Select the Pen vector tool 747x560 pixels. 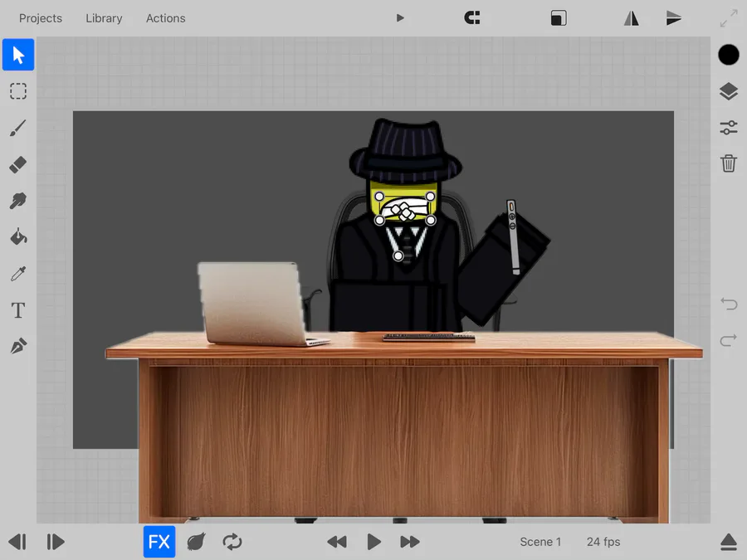pyautogui.click(x=18, y=346)
